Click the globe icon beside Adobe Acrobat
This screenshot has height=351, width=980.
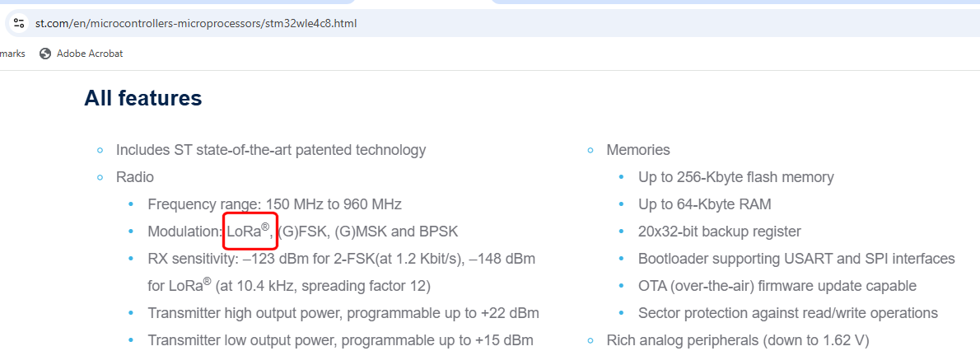click(x=45, y=54)
